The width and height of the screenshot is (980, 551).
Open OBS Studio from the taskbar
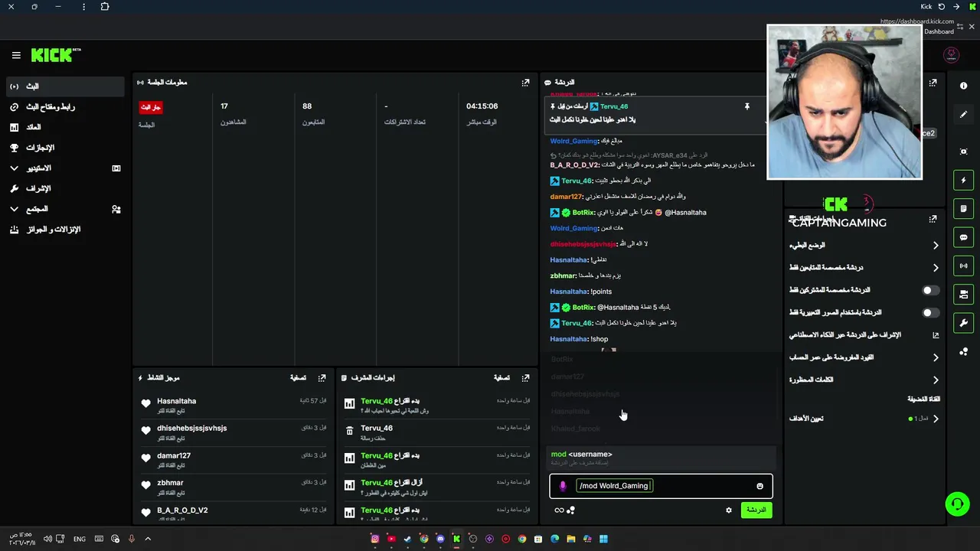(472, 540)
